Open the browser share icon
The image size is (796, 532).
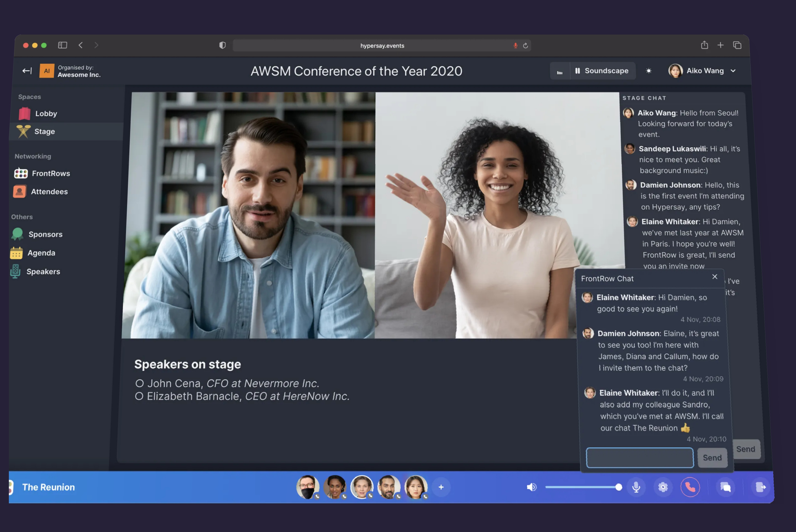point(704,45)
